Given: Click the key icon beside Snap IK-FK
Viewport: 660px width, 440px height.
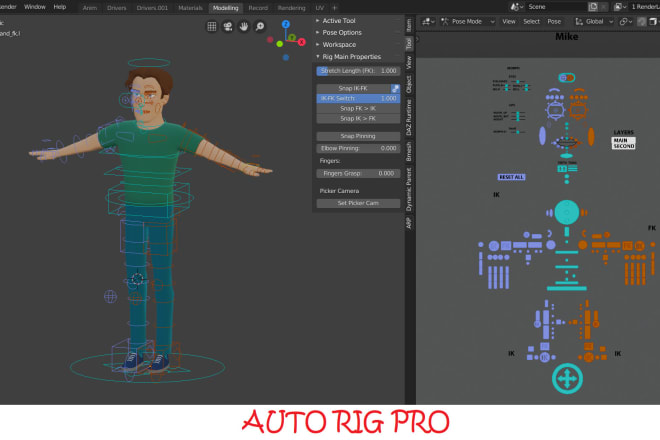Looking at the screenshot, I should 395,88.
